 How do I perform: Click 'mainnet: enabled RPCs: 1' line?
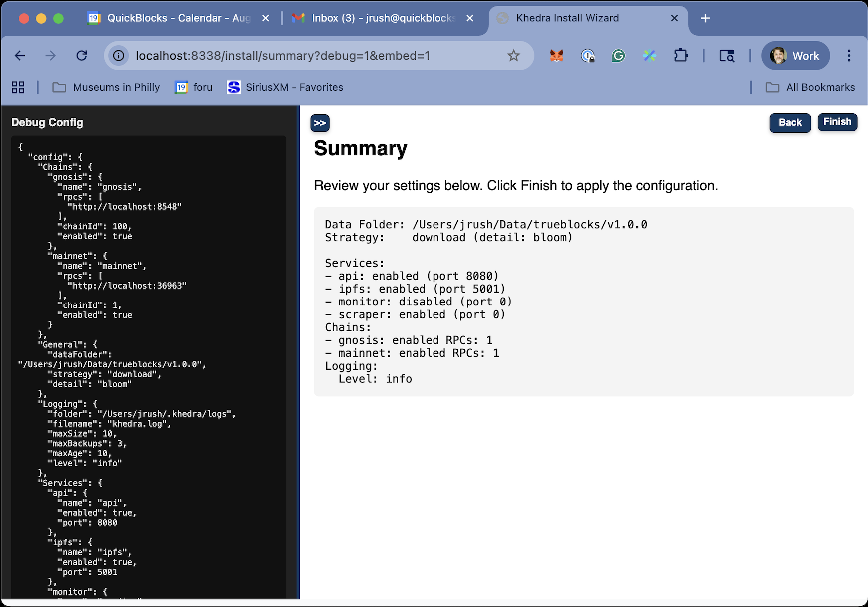pos(412,353)
